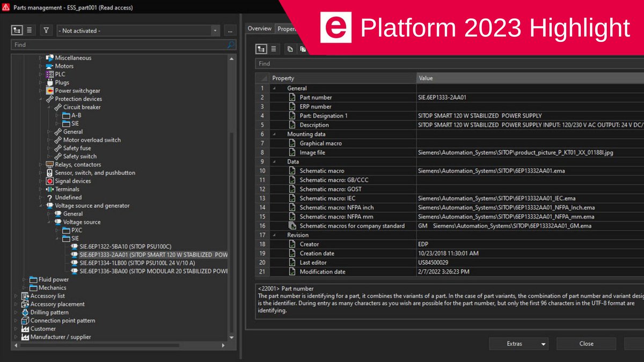
Task: Click the Terminals category icon
Action: (x=50, y=189)
